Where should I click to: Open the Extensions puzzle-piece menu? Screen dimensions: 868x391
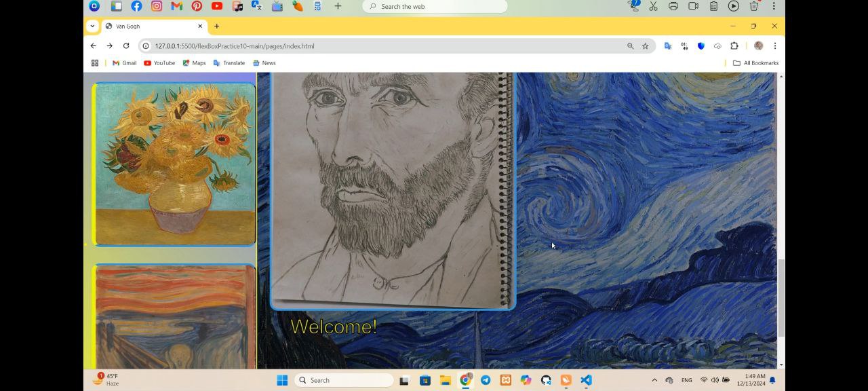(x=734, y=46)
